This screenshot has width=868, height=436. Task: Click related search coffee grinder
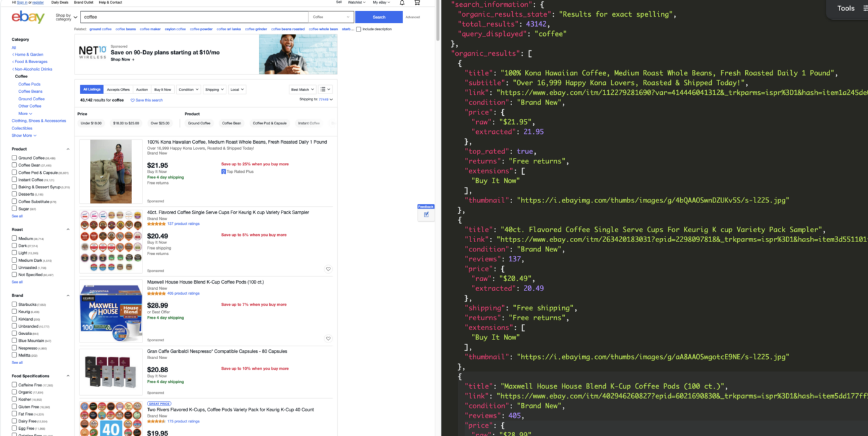click(x=256, y=29)
